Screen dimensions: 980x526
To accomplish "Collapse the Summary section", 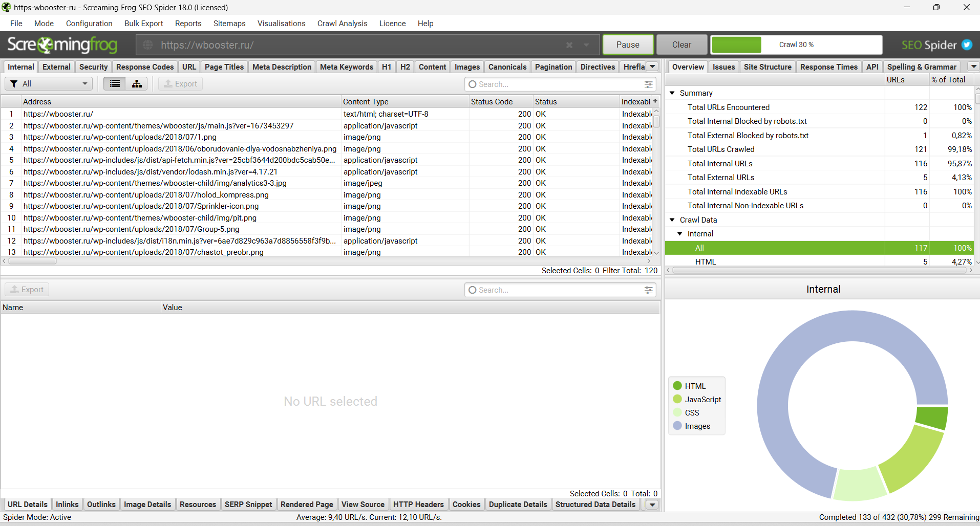I will [672, 93].
